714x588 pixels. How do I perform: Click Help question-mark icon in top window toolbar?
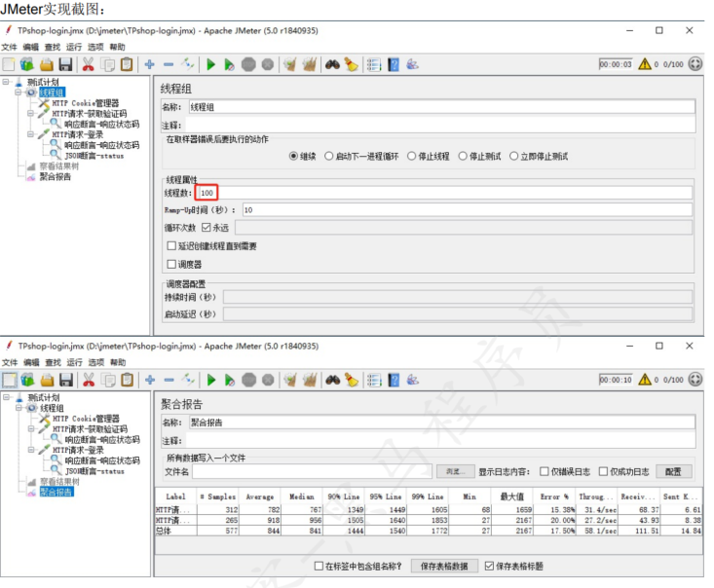[394, 64]
